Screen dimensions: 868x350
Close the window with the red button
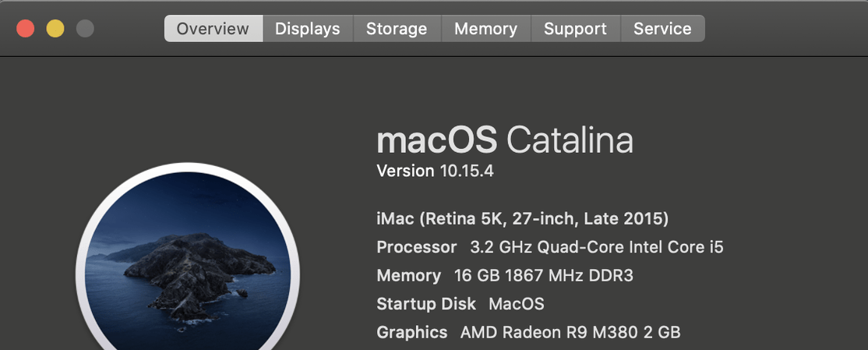26,29
